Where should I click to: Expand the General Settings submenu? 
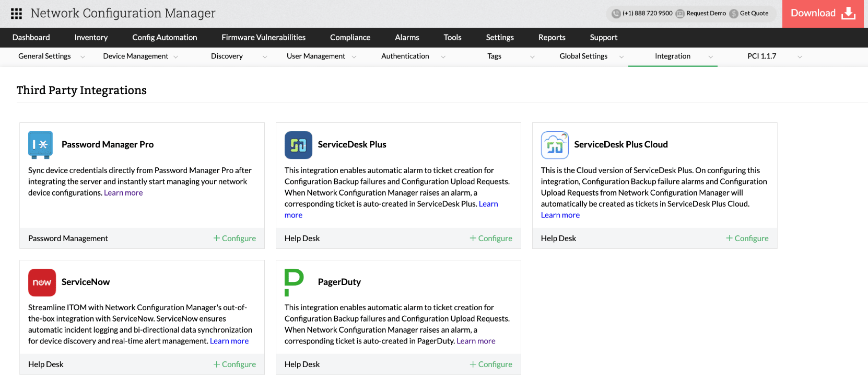83,57
